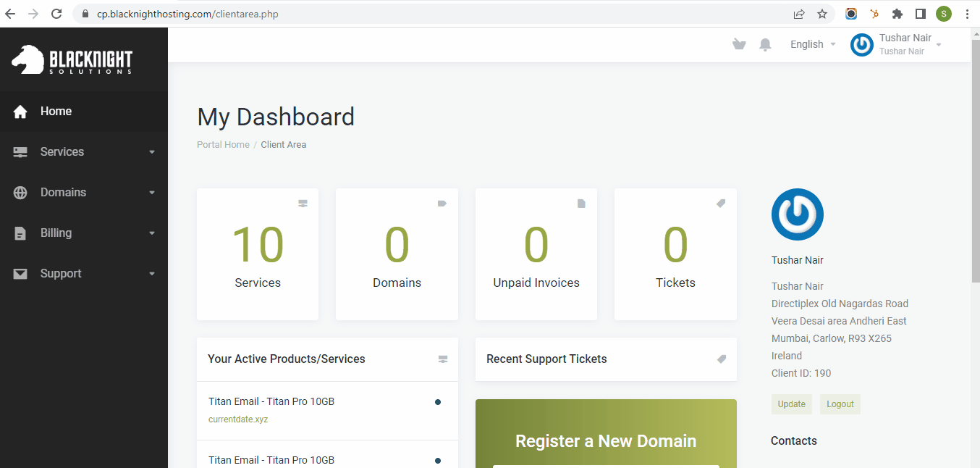Screen dimensions: 980x468
Task: Open the 10 Services card
Action: point(258,254)
